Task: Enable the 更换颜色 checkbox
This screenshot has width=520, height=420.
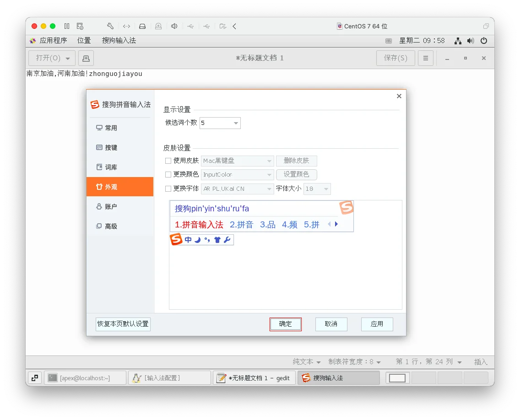Action: [x=168, y=174]
